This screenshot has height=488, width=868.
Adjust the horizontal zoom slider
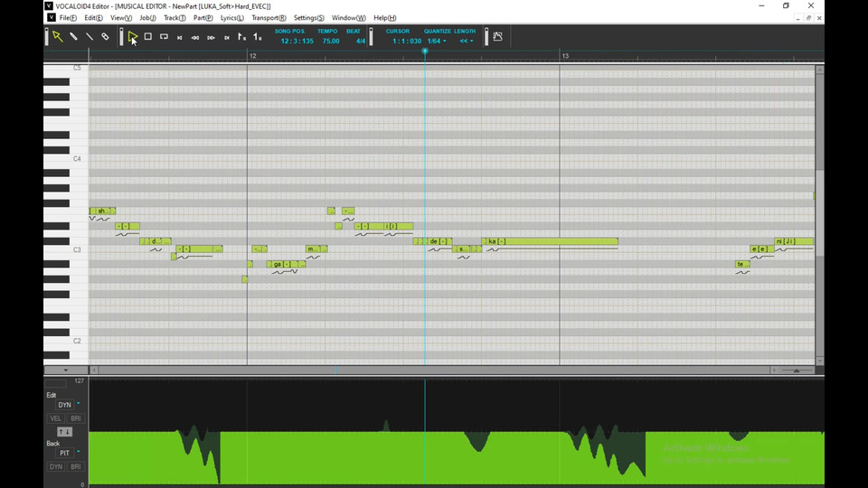coord(797,371)
